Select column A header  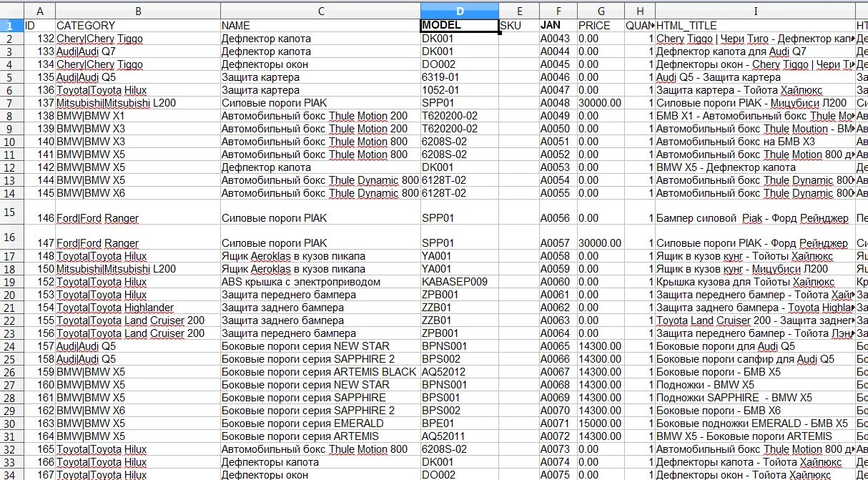[39, 11]
